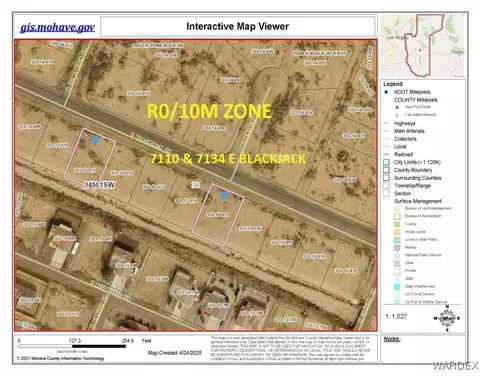Click the blue marker in the right outlined parcel
The image size is (480, 376).
(x=224, y=195)
